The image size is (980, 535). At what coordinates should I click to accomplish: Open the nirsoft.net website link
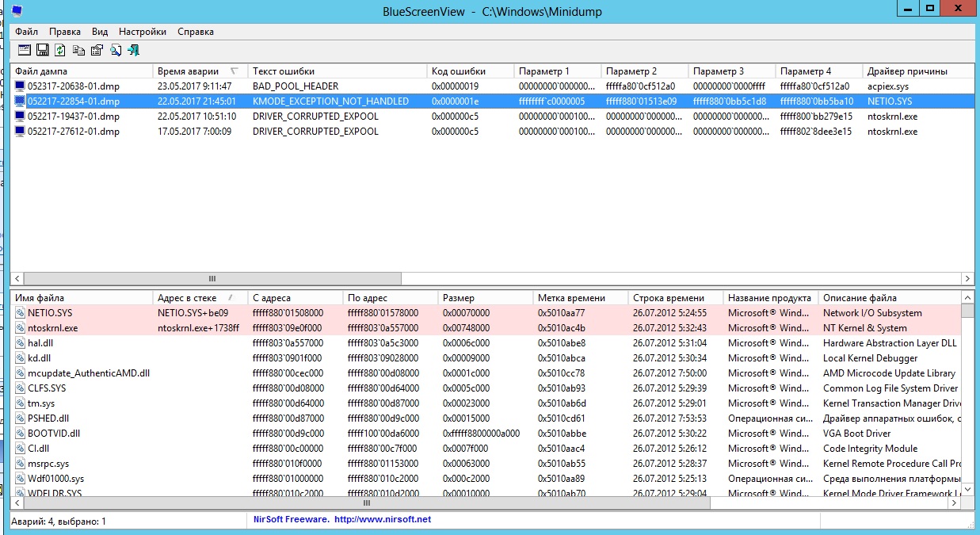[383, 519]
